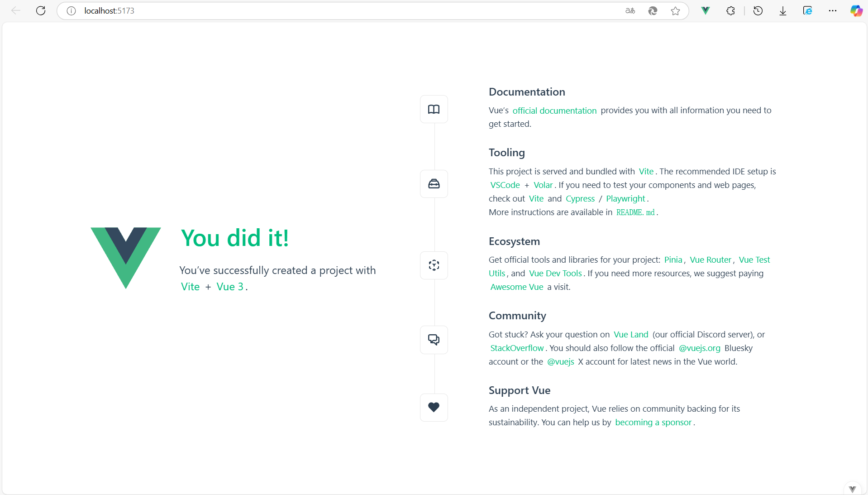Screen dimensions: 868x495
Task: Open the Vue Dev Tools link
Action: click(x=555, y=274)
